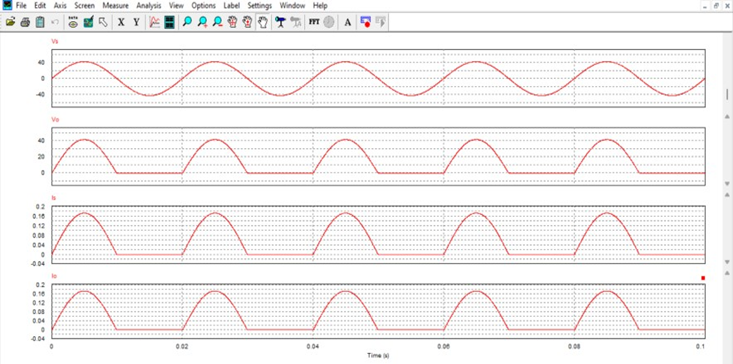Click the 0.08 time axis value
733x364 pixels.
[x=574, y=347]
